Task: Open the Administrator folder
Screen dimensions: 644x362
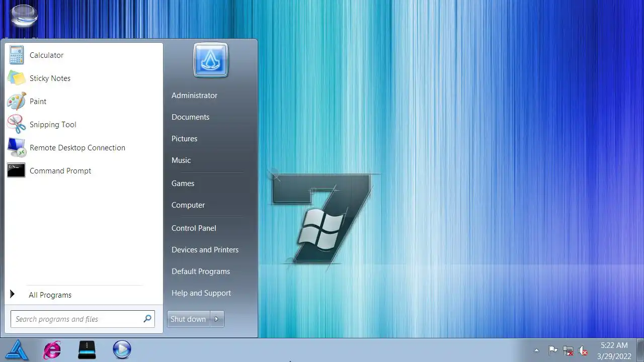Action: click(194, 96)
